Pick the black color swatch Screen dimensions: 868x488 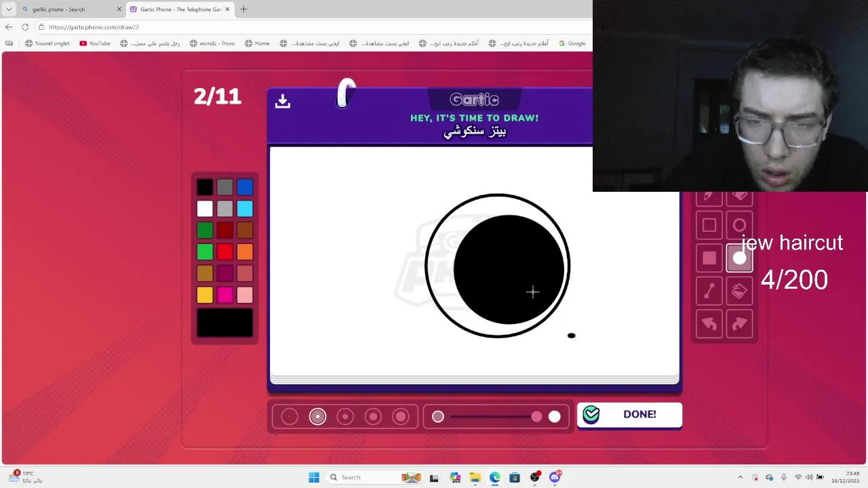205,187
